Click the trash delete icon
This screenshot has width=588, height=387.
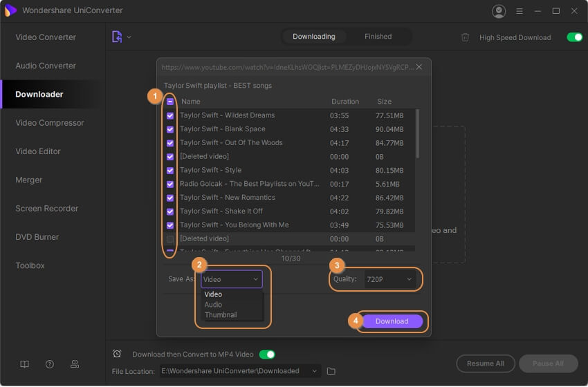(x=466, y=37)
